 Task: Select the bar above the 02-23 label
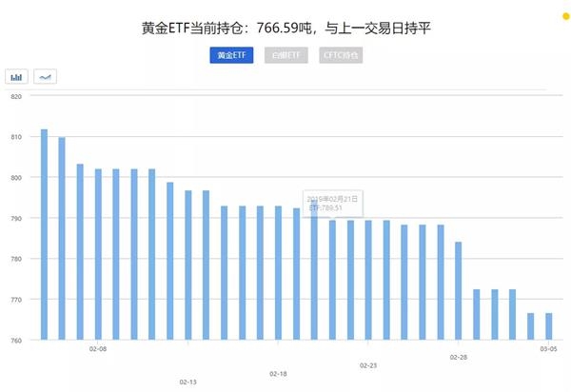[x=368, y=280]
